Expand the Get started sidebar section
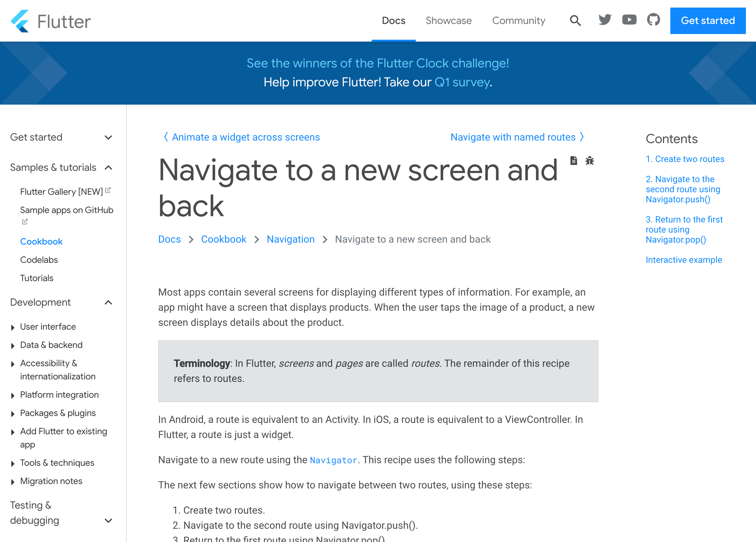Image resolution: width=756 pixels, height=542 pixels. 108,137
